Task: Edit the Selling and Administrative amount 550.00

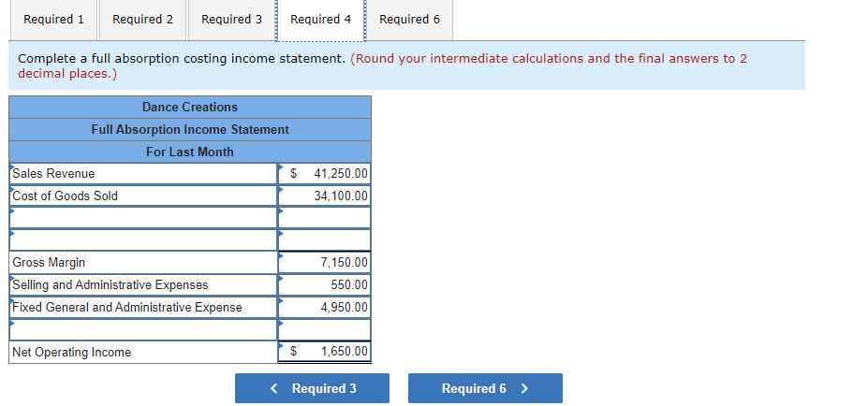Action: [324, 285]
